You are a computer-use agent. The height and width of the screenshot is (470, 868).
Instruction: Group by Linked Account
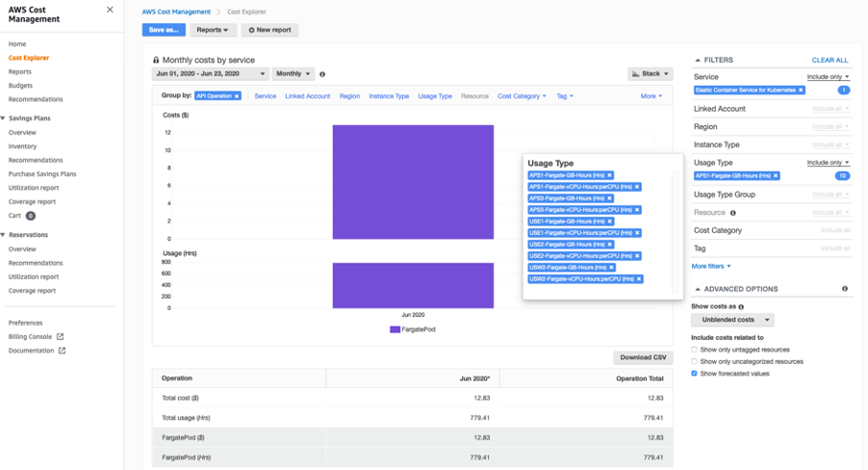(x=308, y=96)
